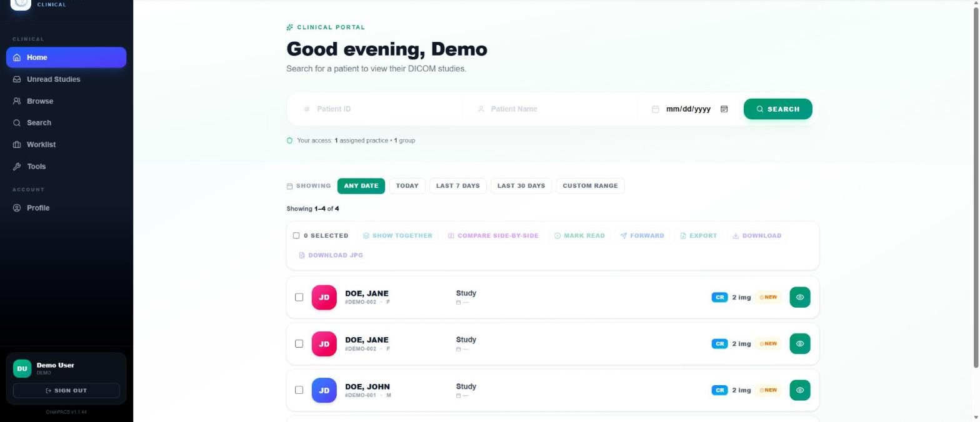Go to Home in the sidebar
The height and width of the screenshot is (422, 980).
pos(66,57)
